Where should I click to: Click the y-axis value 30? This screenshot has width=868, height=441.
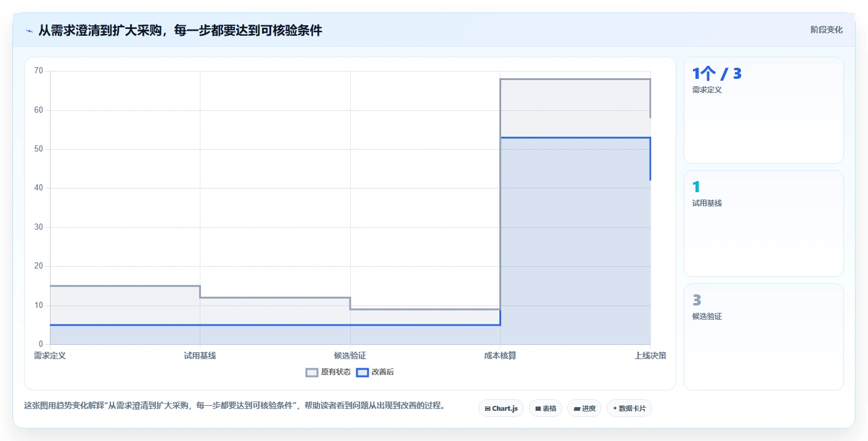39,227
